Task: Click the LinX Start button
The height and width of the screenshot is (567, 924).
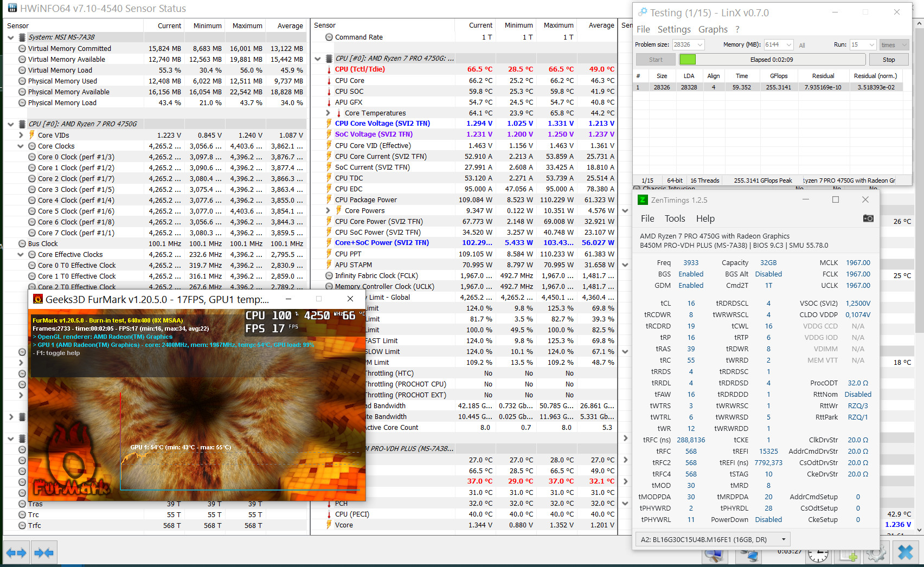Action: pos(656,60)
